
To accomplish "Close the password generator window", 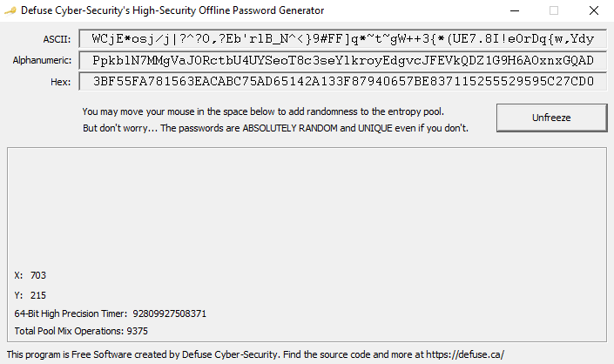I will tap(594, 10).
